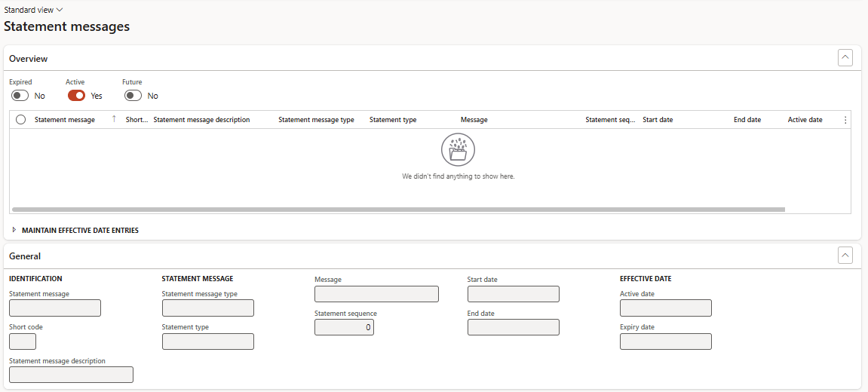
Task: Click the EFFECTIVE DATE group label
Action: [x=646, y=278]
